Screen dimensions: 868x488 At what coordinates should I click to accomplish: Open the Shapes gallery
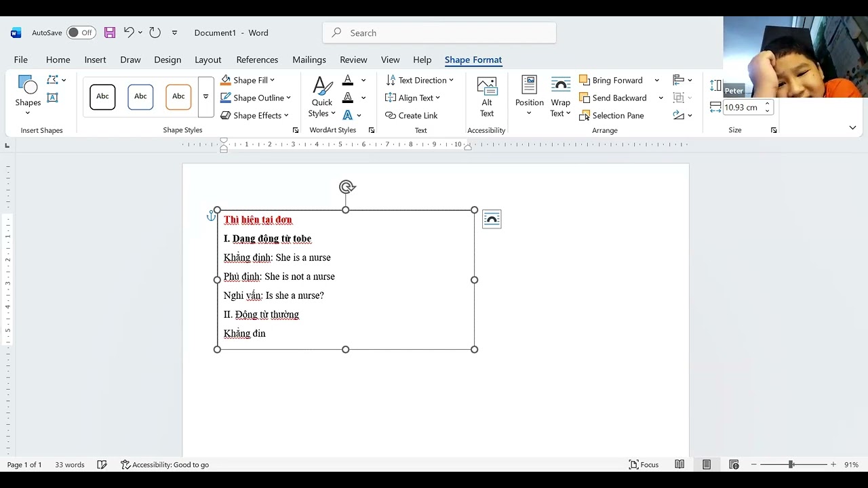tap(28, 96)
